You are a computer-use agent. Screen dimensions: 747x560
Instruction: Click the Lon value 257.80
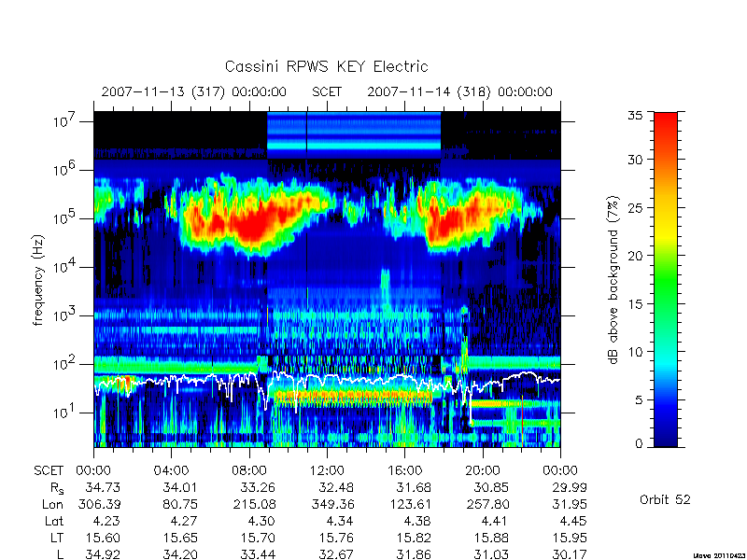[487, 504]
